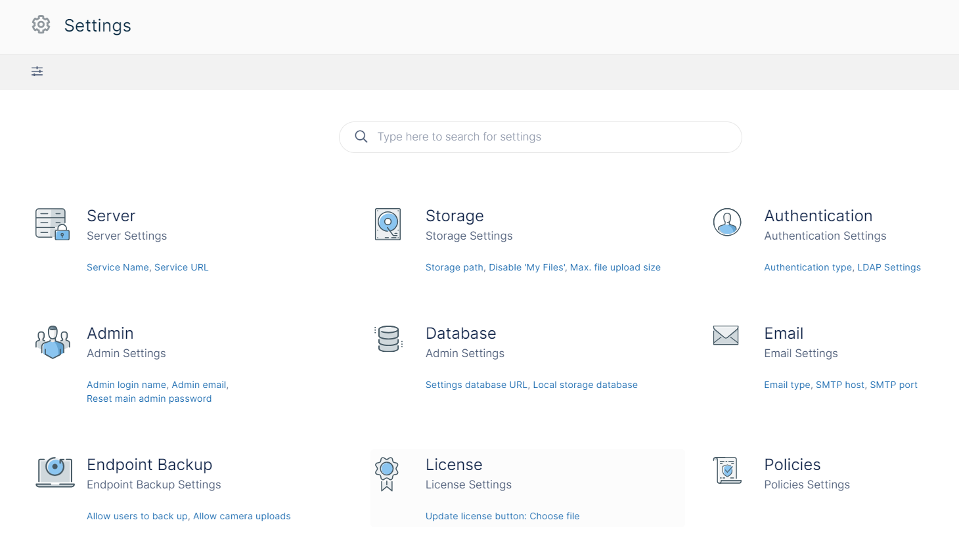
Task: Open Reset main admin password link
Action: pos(149,398)
